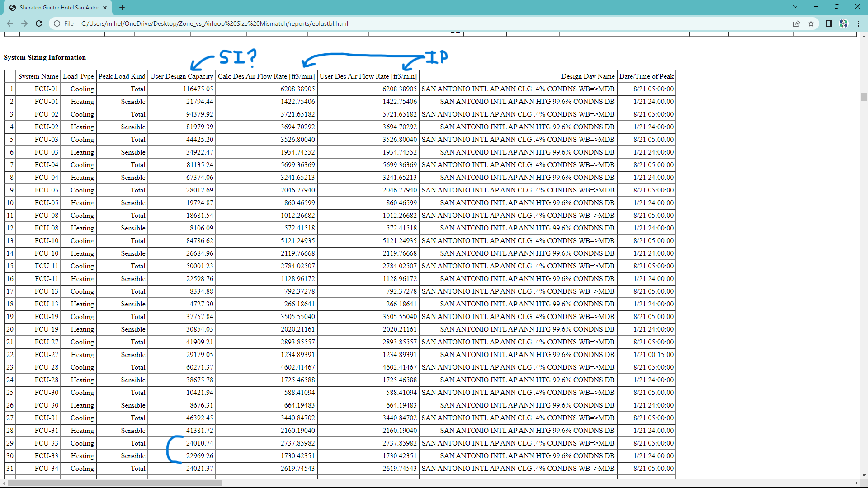
Task: Open the side panel icon
Action: [829, 23]
